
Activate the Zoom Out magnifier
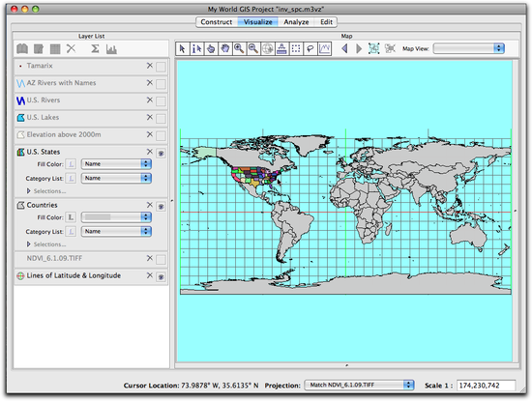pos(253,49)
